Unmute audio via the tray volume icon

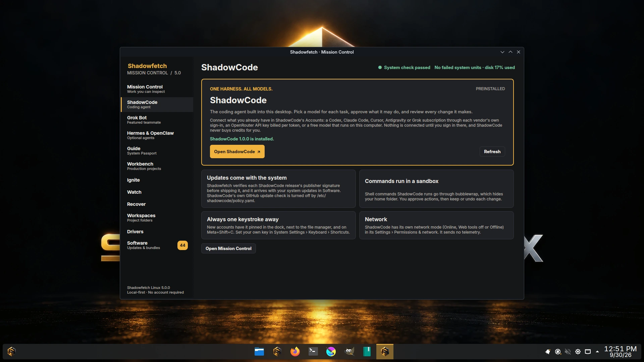pyautogui.click(x=568, y=352)
